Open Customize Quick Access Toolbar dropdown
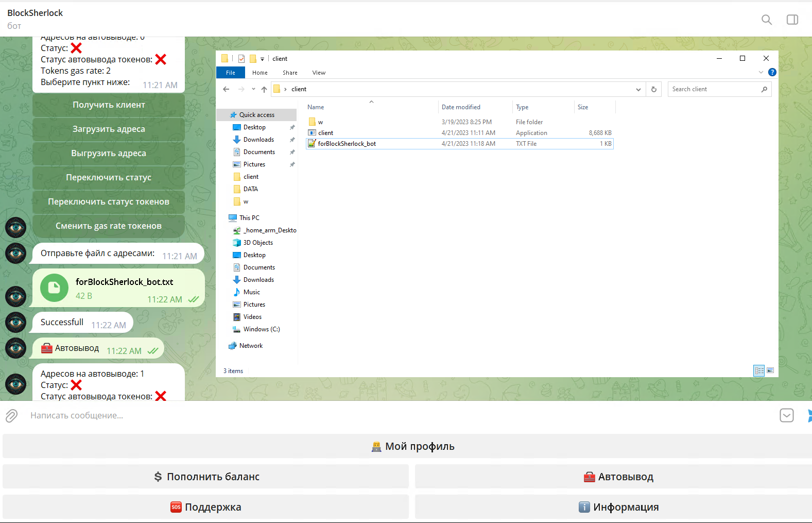The image size is (812, 523). click(262, 59)
